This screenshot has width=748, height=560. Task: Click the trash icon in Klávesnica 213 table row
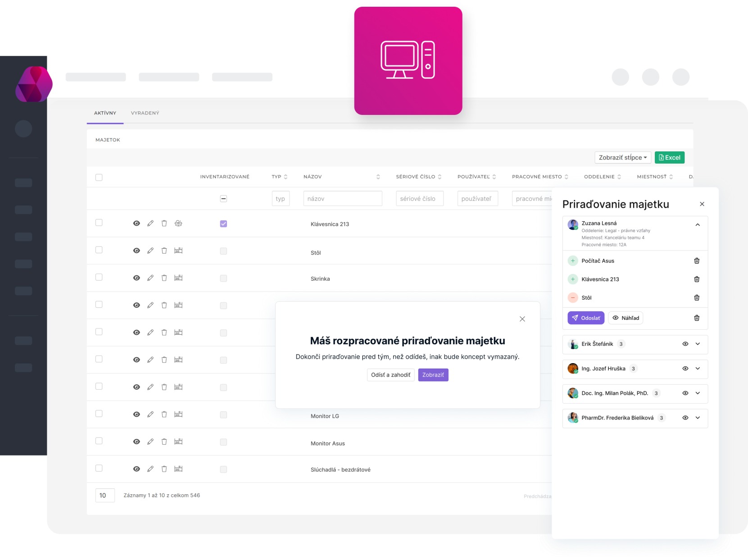pyautogui.click(x=164, y=223)
